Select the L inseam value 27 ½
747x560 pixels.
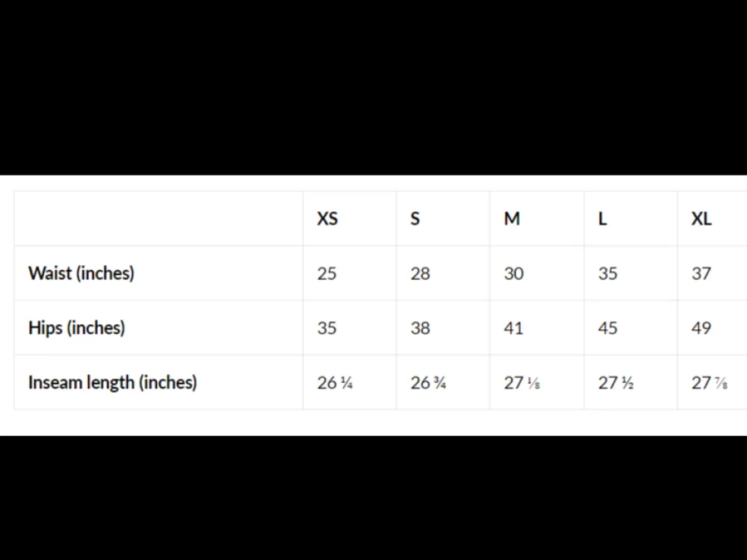point(616,382)
